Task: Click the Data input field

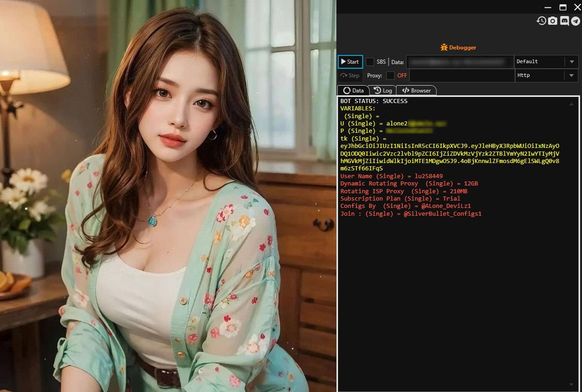Action: pos(460,62)
